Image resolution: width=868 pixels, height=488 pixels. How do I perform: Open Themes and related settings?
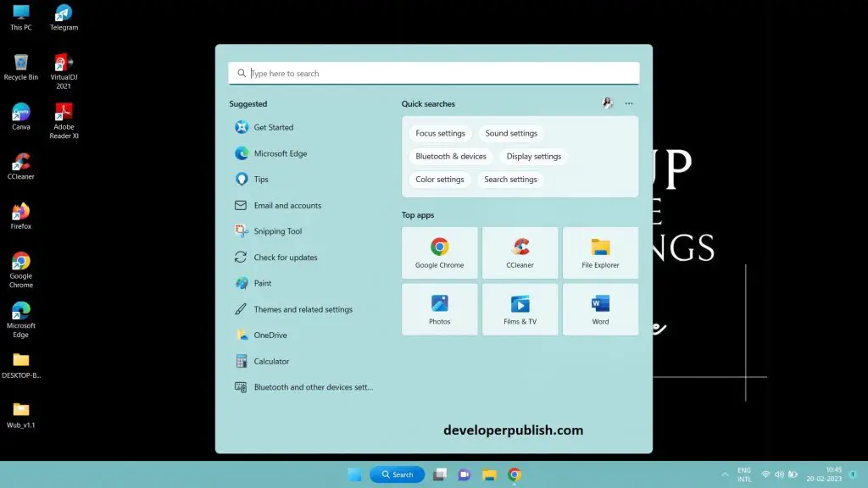click(303, 309)
